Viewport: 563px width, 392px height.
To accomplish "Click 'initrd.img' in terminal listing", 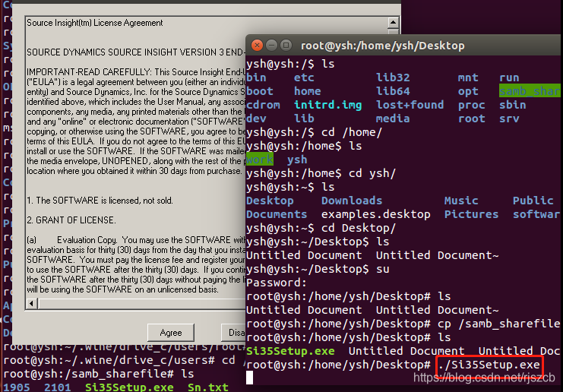I will 327,105.
